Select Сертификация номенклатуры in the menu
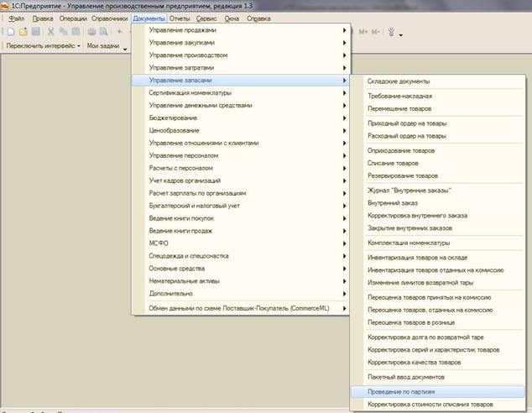 (x=241, y=93)
